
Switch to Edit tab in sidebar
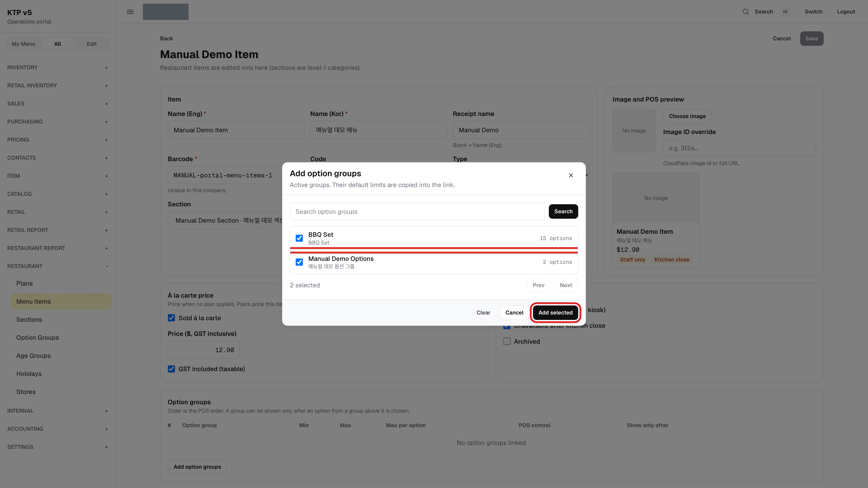click(x=92, y=44)
